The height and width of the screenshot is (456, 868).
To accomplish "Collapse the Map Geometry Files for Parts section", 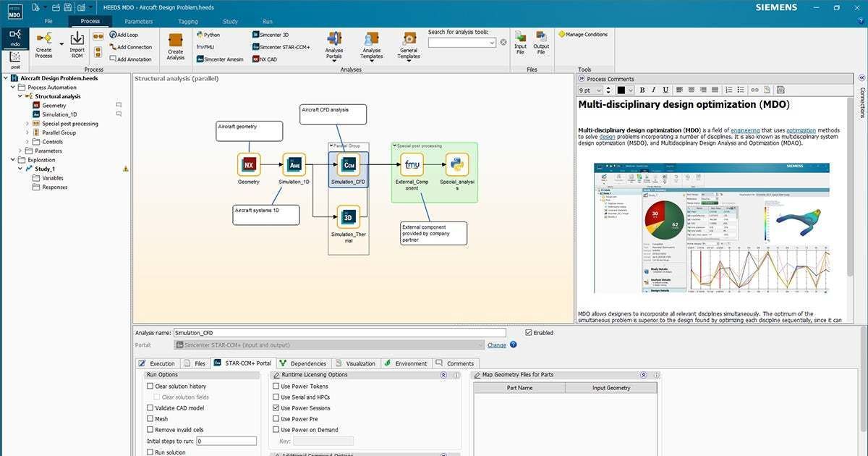I will [643, 375].
